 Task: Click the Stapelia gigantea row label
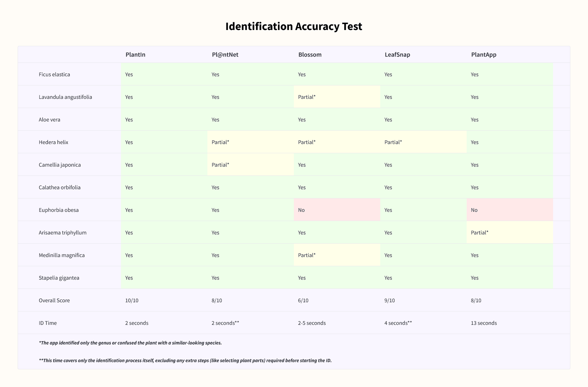point(59,278)
